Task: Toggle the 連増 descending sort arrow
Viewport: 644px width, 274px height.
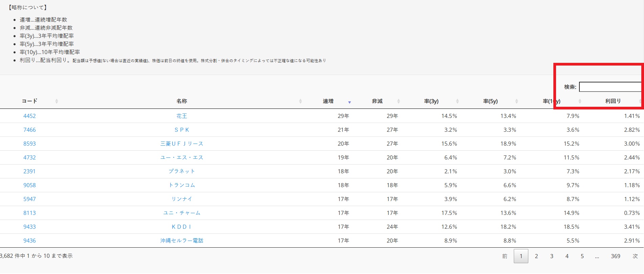Action: click(349, 102)
